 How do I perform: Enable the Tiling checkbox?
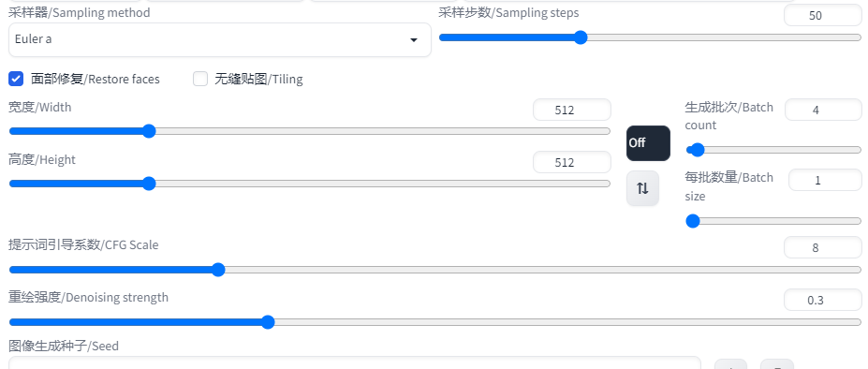[x=200, y=79]
